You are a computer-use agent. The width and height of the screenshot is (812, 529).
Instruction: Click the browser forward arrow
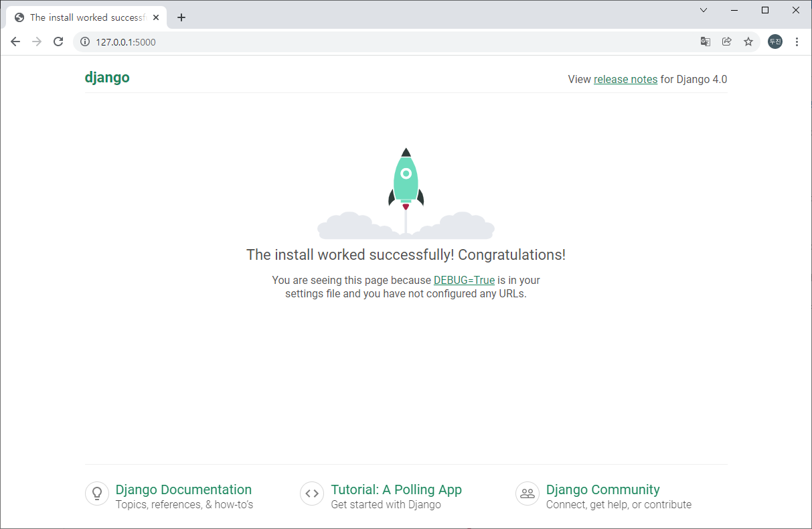[37, 42]
